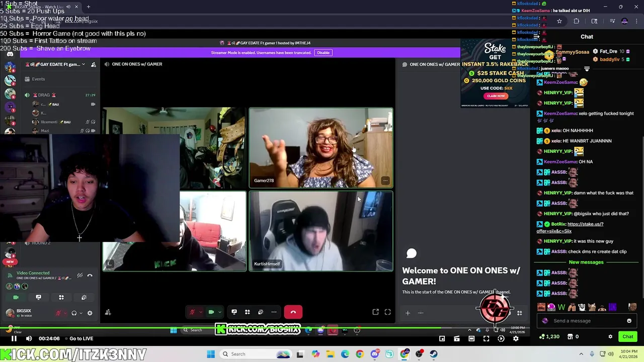Toggle Discord camera in call bar
This screenshot has width=644, height=362.
pos(211,312)
